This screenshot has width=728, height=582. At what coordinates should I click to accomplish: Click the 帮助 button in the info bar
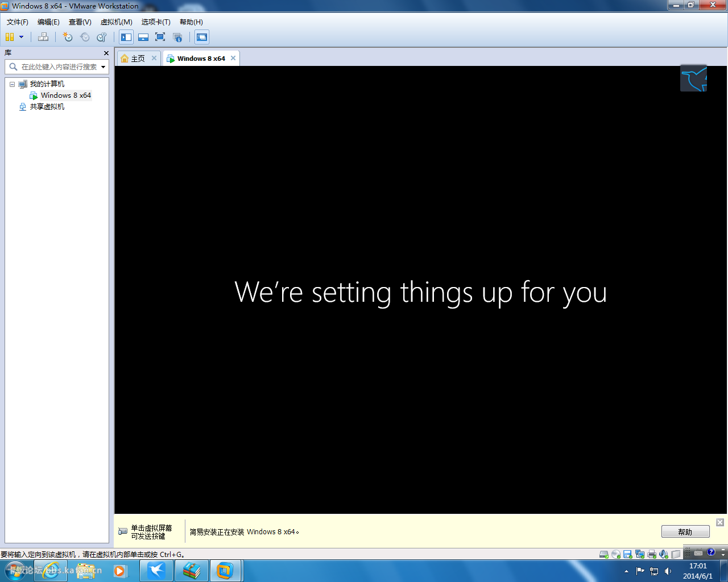(685, 532)
